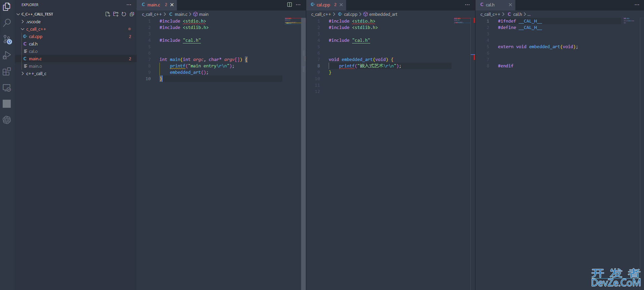The height and width of the screenshot is (290, 644).
Task: Open more actions for main.c editor group
Action: pyautogui.click(x=298, y=5)
